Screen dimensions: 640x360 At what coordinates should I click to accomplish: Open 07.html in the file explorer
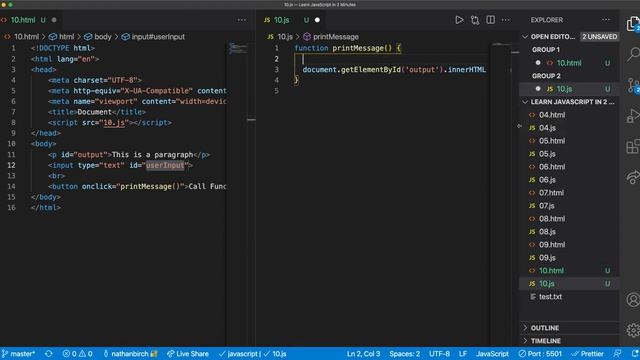click(569, 193)
